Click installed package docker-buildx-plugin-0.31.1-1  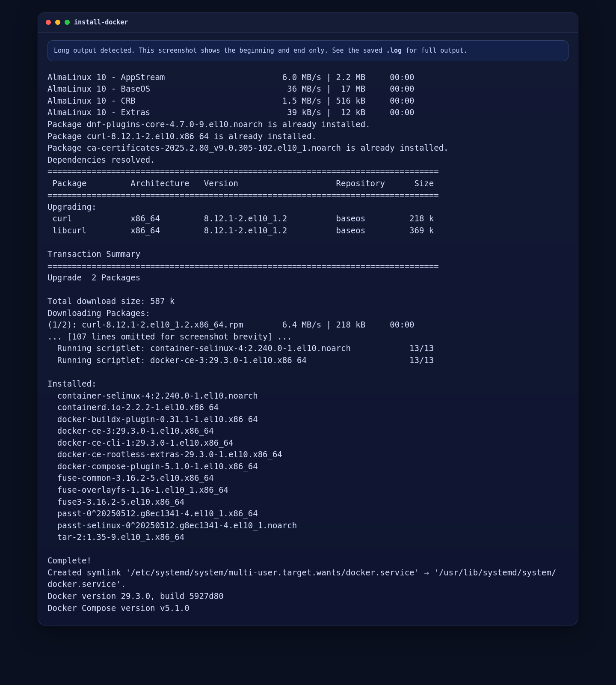(157, 420)
